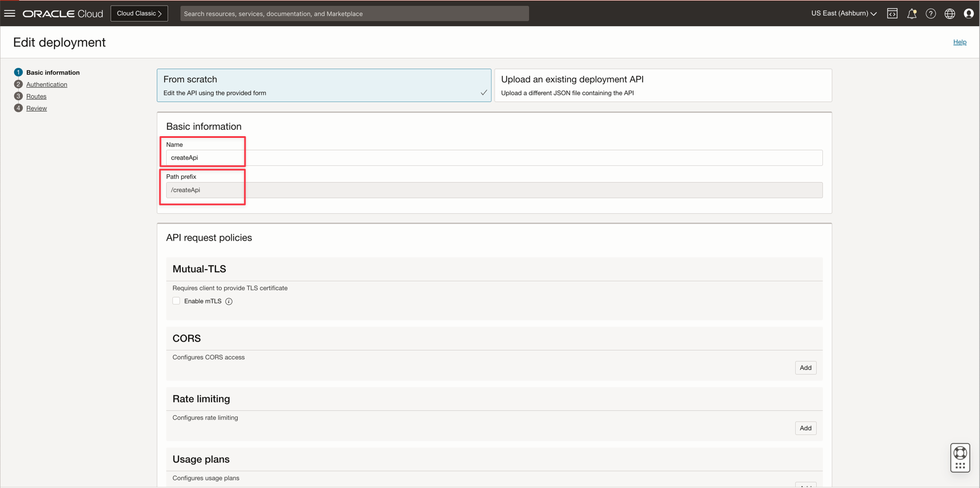The width and height of the screenshot is (980, 488).
Task: Click the help question mark icon
Action: 931,14
